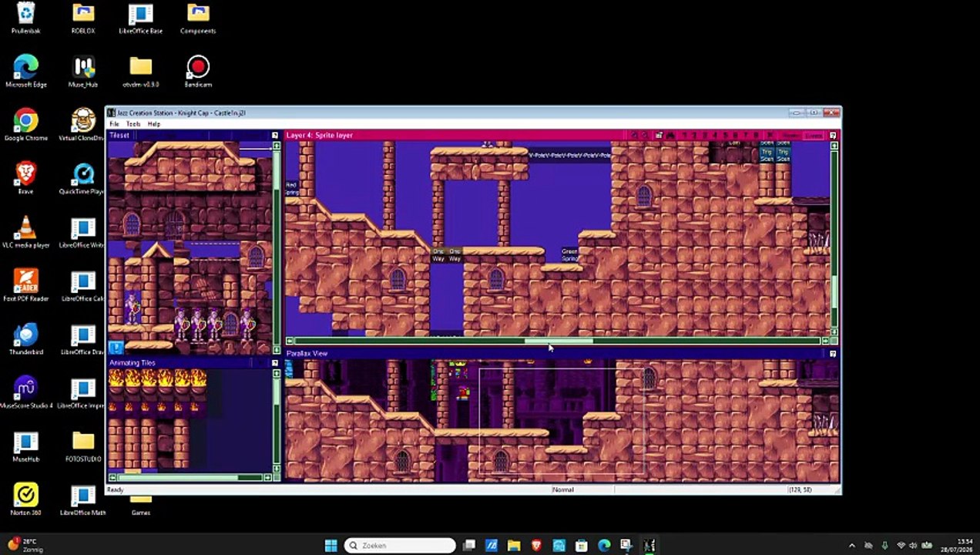The width and height of the screenshot is (980, 555).
Task: Open VLC media player desktop shortcut
Action: (x=26, y=232)
